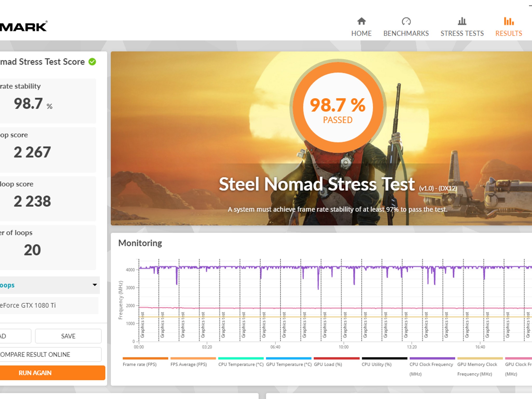Click COMPARE RESULT ONLINE button
Screen dimensions: 532x399
pyautogui.click(x=49, y=355)
